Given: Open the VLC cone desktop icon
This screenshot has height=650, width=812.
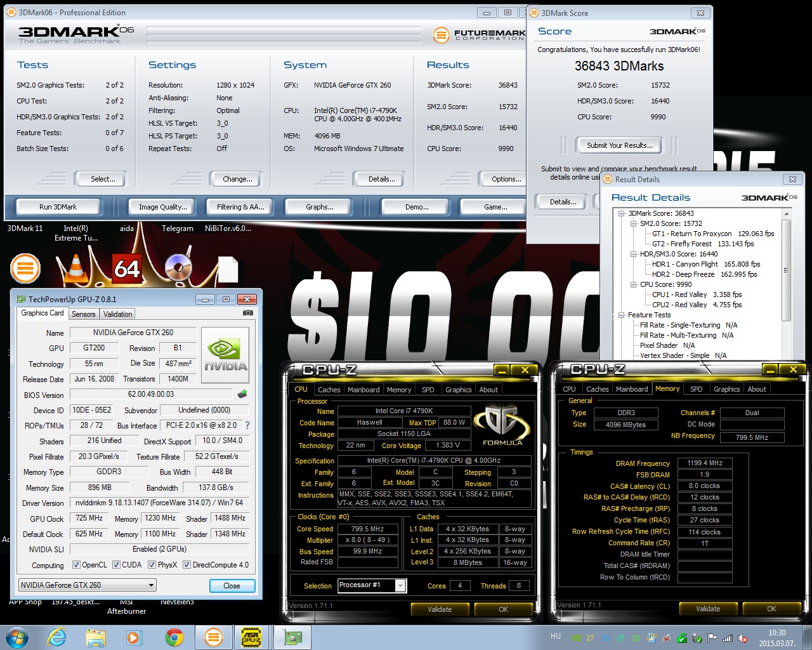Looking at the screenshot, I should click(x=76, y=268).
